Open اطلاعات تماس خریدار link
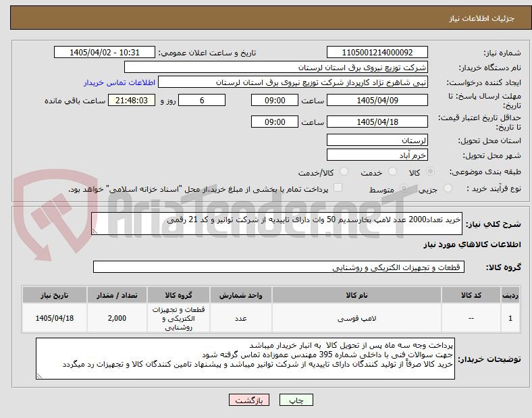The image size is (532, 418). (x=119, y=82)
